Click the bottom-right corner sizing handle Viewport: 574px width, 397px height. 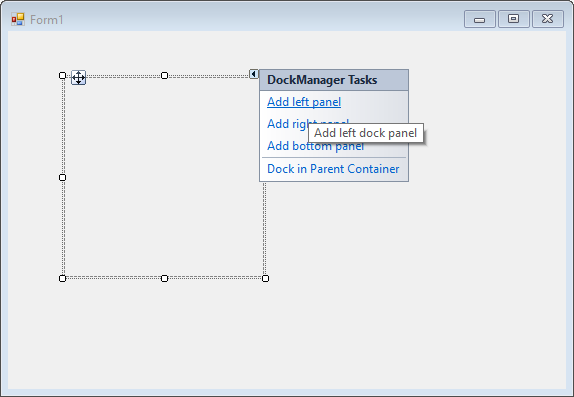[x=265, y=278]
